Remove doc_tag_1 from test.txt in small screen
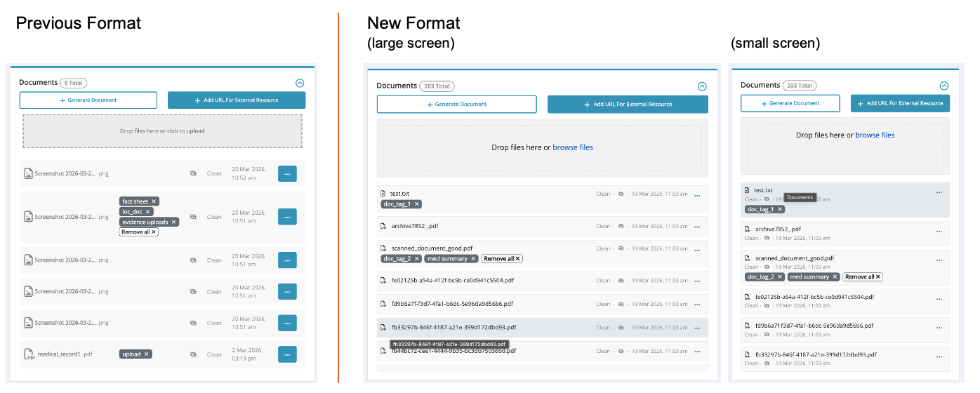Image resolution: width=980 pixels, height=393 pixels. pos(780,209)
